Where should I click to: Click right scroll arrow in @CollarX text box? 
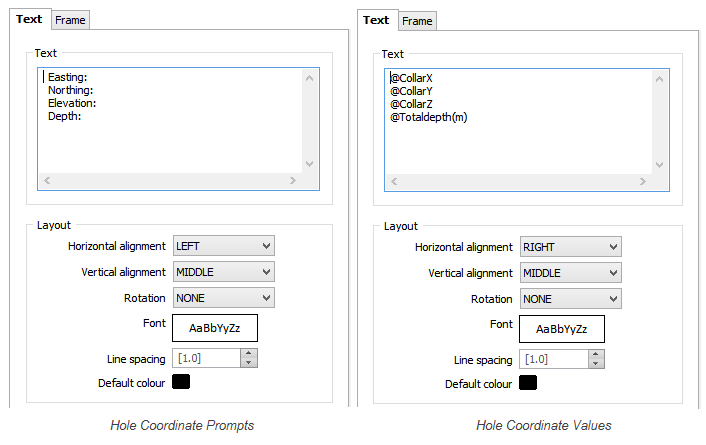(x=643, y=182)
